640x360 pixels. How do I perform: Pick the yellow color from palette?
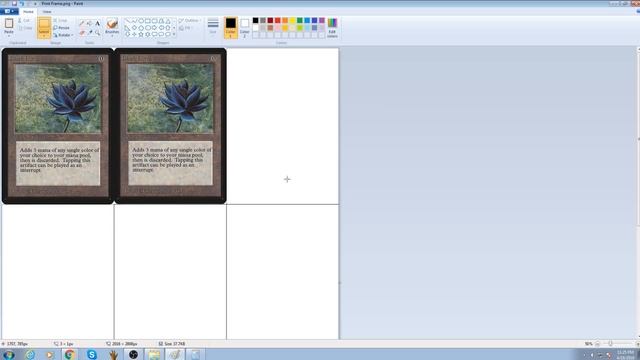coord(292,20)
